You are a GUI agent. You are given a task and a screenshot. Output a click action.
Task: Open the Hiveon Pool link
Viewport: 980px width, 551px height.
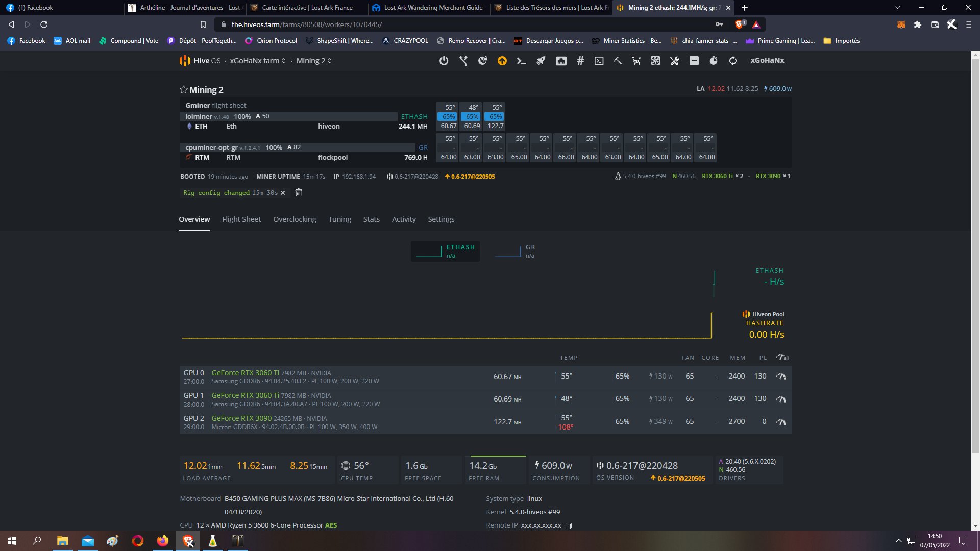tap(768, 314)
